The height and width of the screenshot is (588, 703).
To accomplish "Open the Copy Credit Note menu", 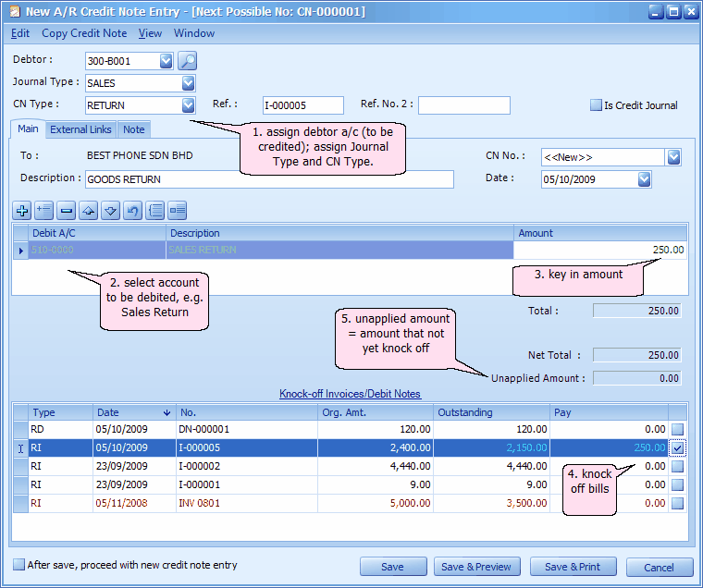I will click(84, 33).
